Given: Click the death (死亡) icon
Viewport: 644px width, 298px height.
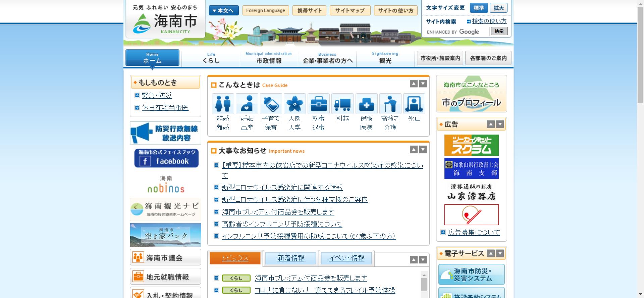Looking at the screenshot, I should (x=414, y=104).
